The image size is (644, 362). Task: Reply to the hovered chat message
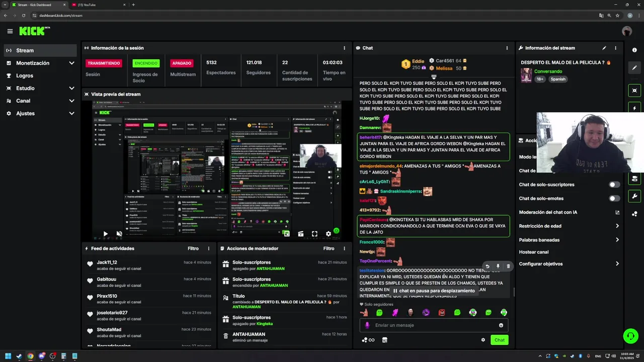487,266
